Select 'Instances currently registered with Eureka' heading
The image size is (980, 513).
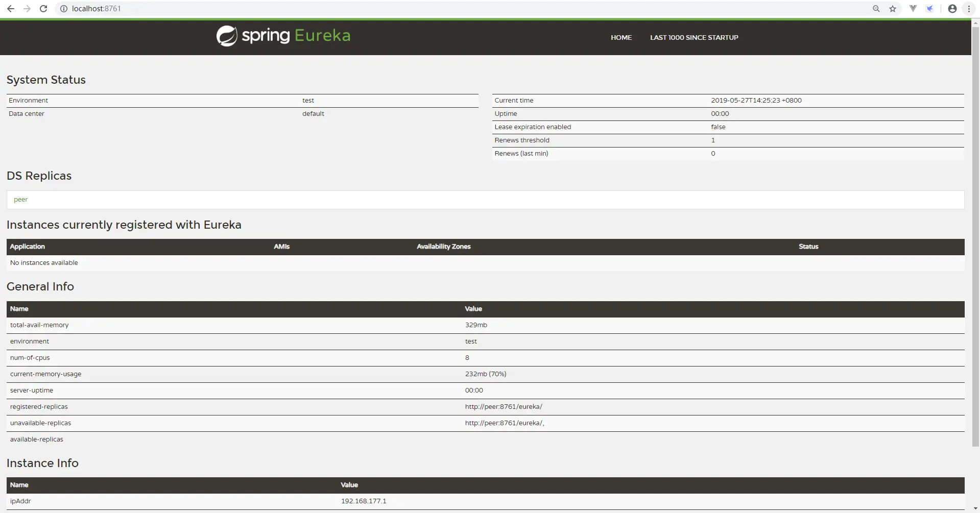(x=124, y=225)
